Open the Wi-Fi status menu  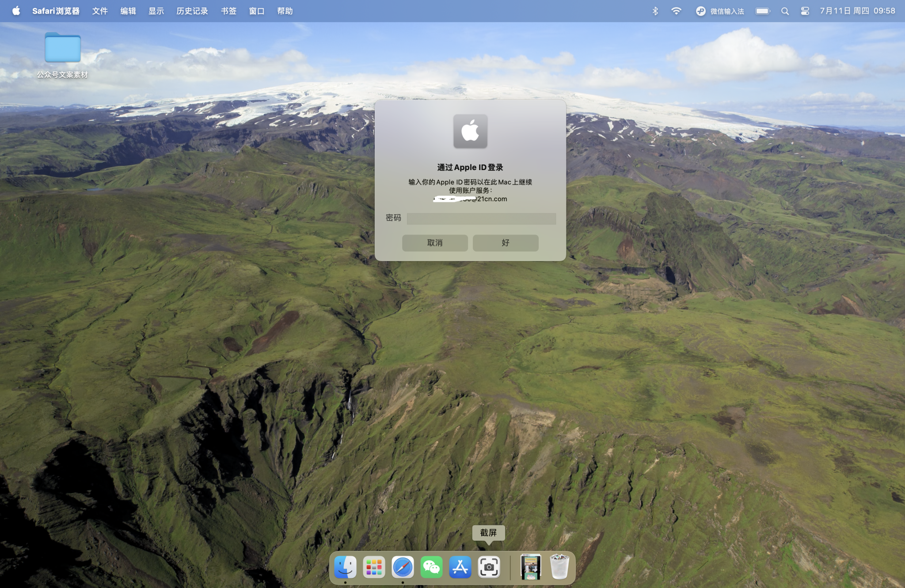(676, 11)
